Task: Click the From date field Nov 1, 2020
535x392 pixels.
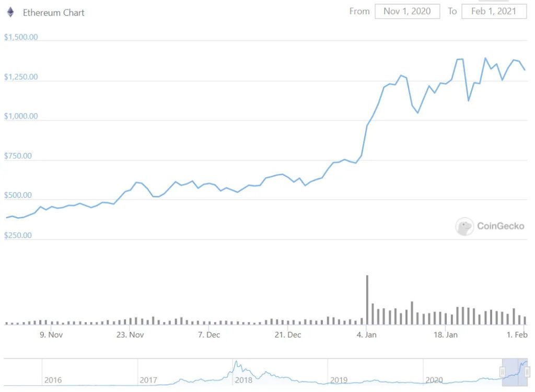Action: point(407,11)
